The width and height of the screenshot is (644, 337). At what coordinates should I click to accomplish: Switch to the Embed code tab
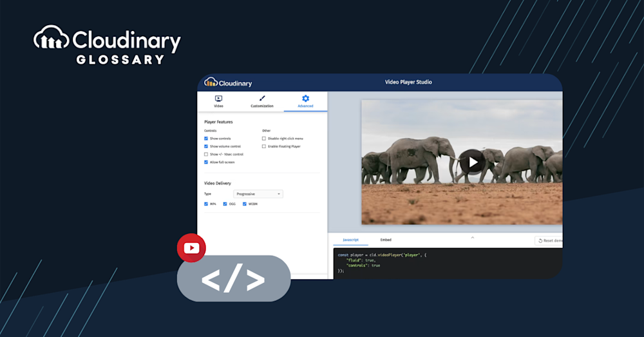[x=386, y=240]
